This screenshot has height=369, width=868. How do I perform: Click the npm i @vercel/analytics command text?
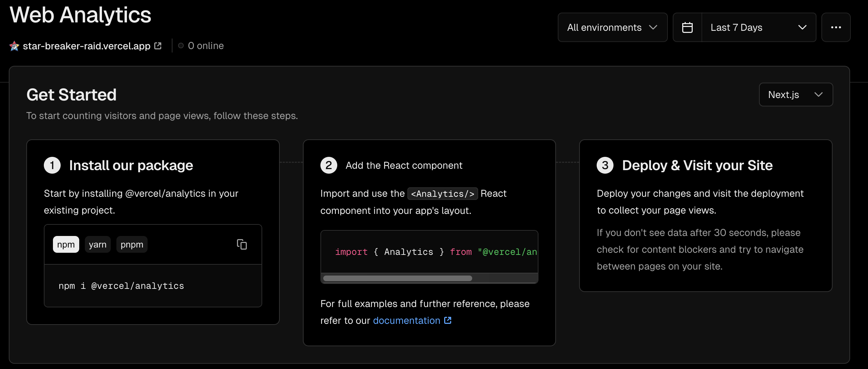coord(121,286)
